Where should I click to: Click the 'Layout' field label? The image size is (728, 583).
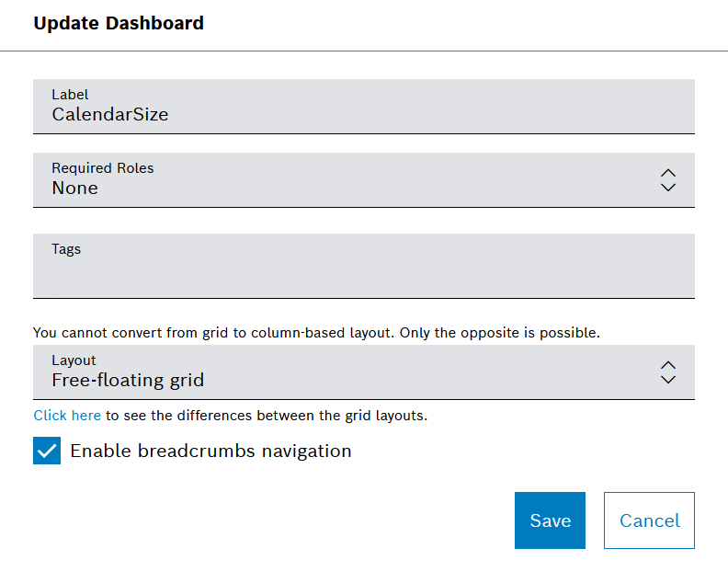pos(74,360)
